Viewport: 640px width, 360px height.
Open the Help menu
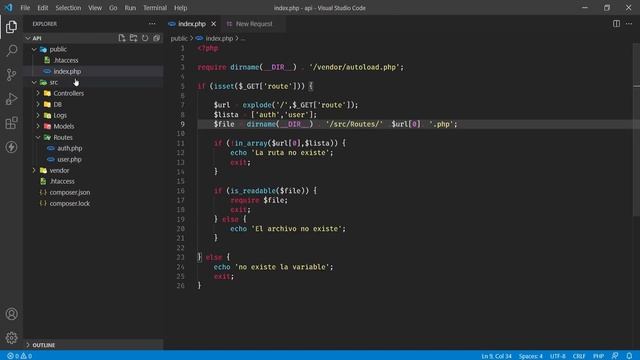click(x=180, y=8)
